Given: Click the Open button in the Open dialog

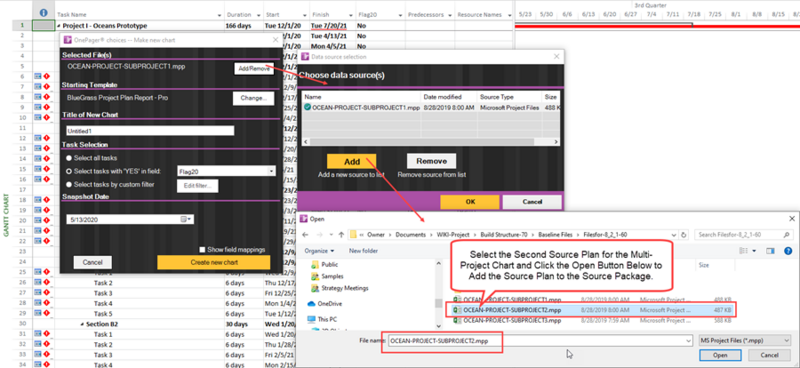Looking at the screenshot, I should pos(720,355).
